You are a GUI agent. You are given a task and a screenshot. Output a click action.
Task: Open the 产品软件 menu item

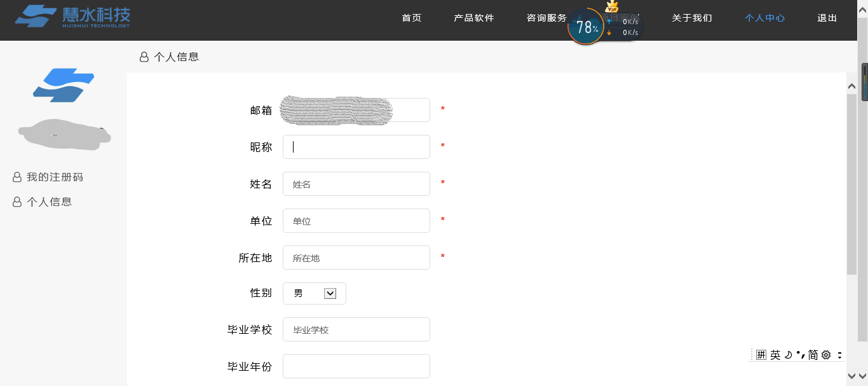pos(474,18)
